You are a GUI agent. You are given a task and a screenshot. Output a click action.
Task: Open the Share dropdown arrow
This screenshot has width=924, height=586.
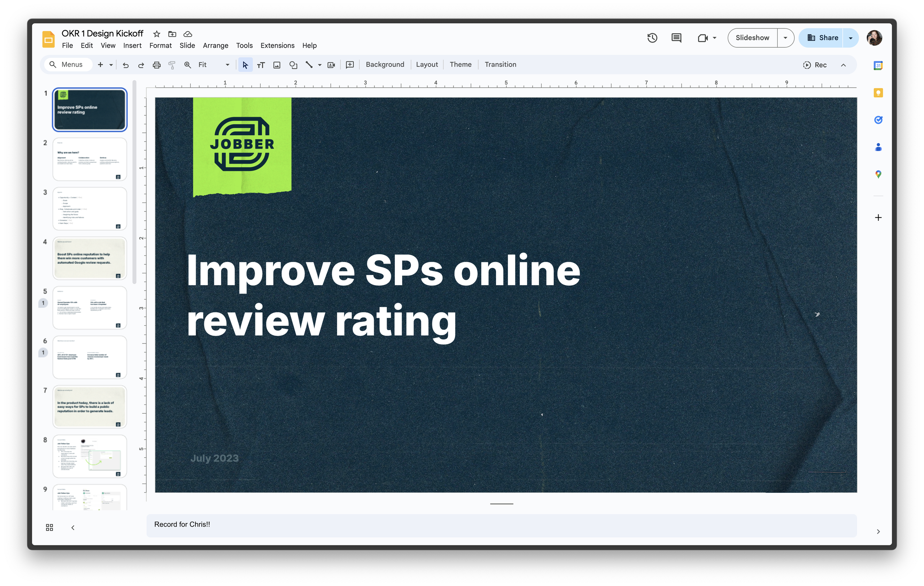850,38
